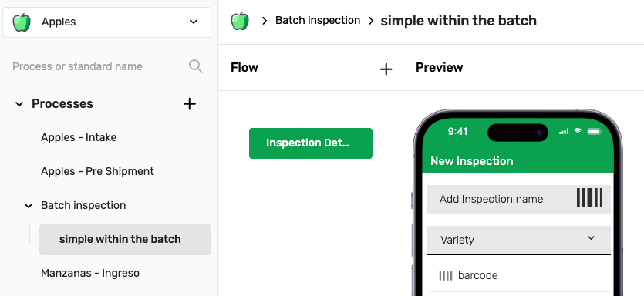Image resolution: width=644 pixels, height=296 pixels.
Task: Click the search magnifier icon
Action: [x=196, y=66]
